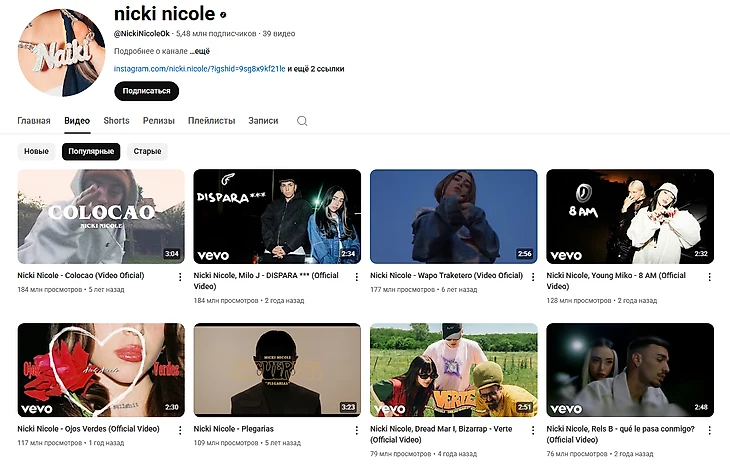Expand the 'и ещё 2 ссылки' links
This screenshot has height=465, width=730.
[316, 69]
